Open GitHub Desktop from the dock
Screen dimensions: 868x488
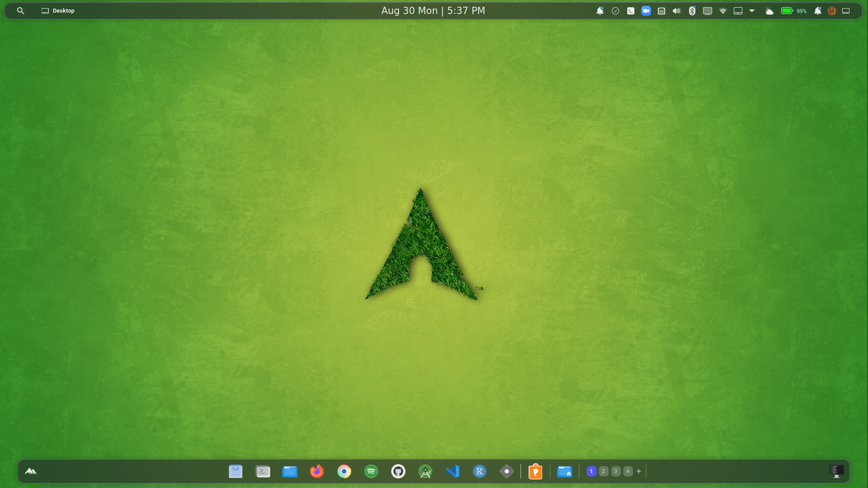[398, 471]
